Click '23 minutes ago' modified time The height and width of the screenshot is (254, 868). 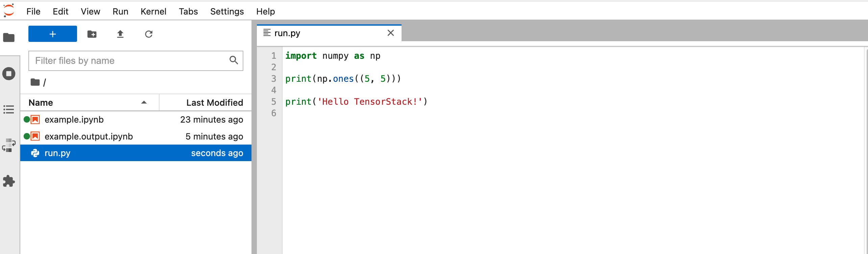pyautogui.click(x=212, y=120)
